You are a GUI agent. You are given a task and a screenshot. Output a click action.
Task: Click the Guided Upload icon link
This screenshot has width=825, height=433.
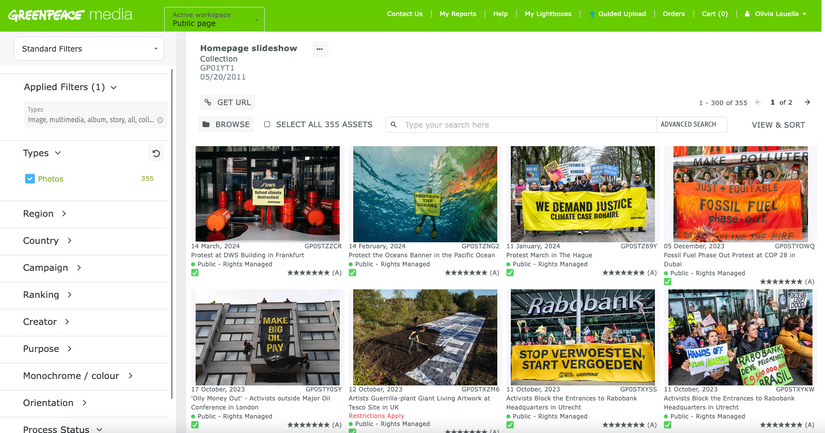[592, 15]
